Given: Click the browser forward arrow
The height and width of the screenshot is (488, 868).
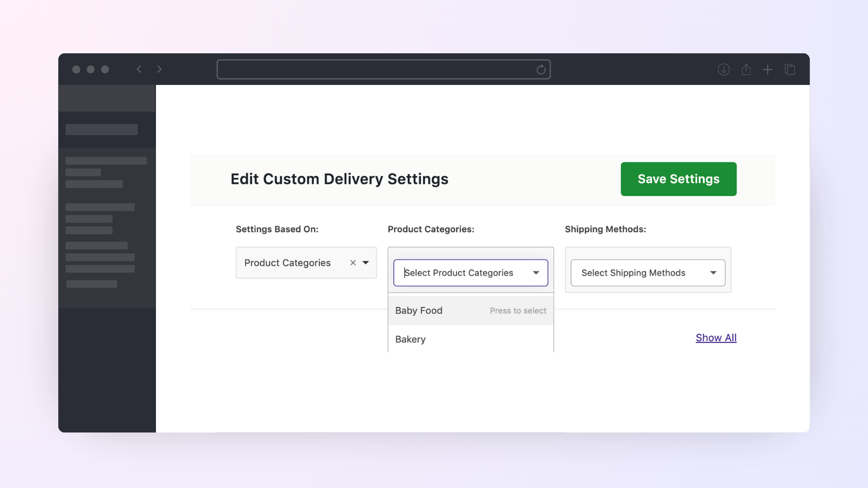Looking at the screenshot, I should (x=159, y=69).
